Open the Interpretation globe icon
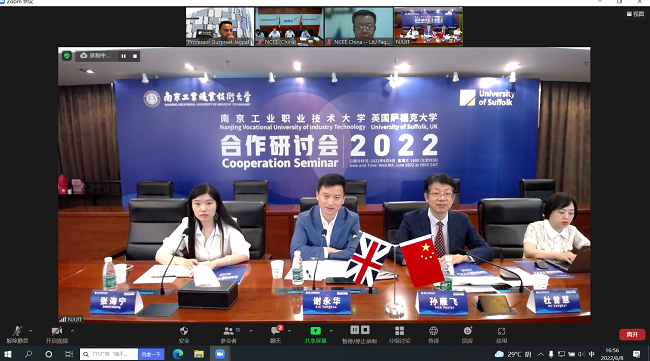650x361 pixels. [x=433, y=334]
